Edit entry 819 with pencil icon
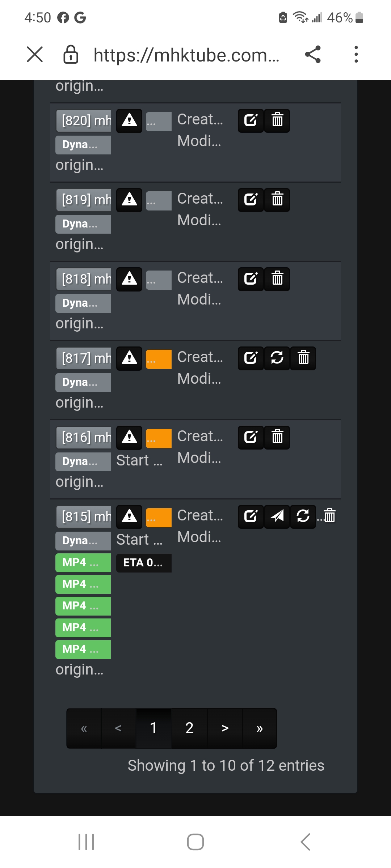Screen dimensions: 391x868 [x=251, y=200]
